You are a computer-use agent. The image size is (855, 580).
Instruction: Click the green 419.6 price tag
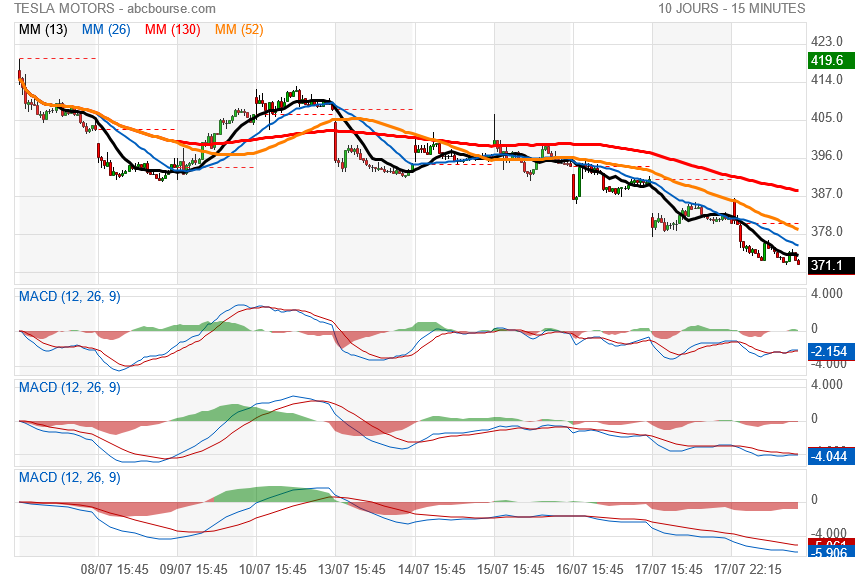[831, 61]
